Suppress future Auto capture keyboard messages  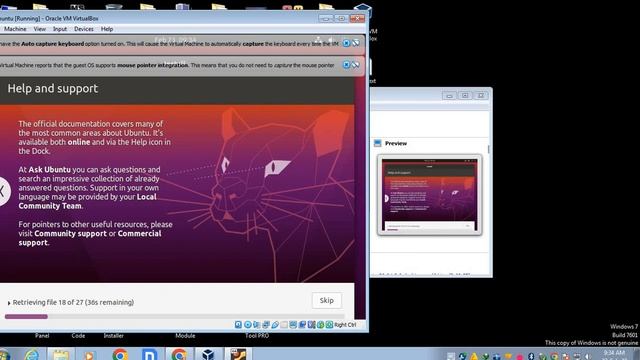pyautogui.click(x=356, y=43)
